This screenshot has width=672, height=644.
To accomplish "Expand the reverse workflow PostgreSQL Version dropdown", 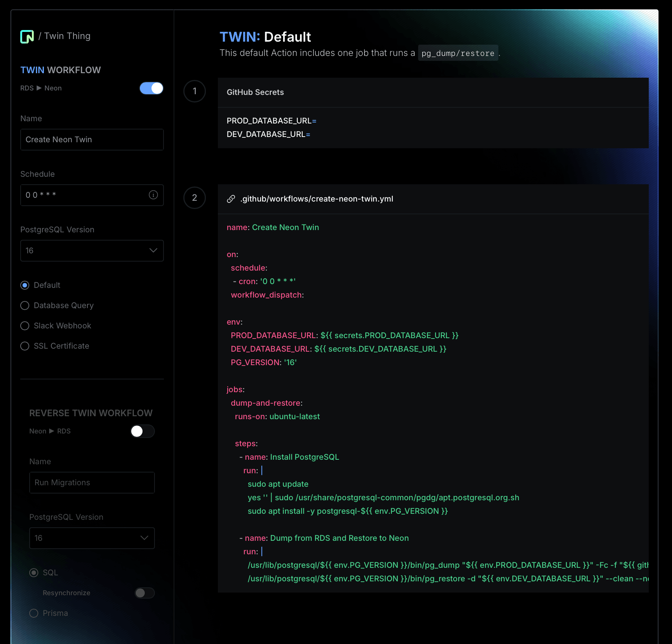I will pyautogui.click(x=92, y=538).
